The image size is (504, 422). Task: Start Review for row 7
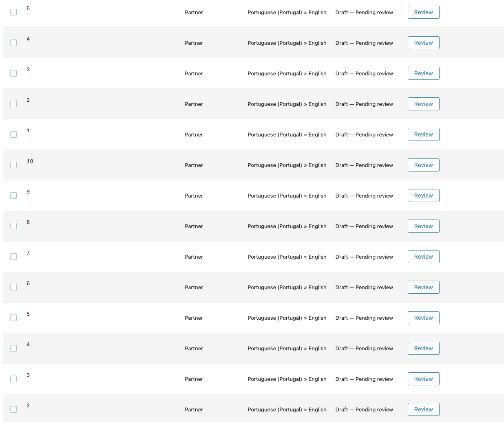[423, 257]
